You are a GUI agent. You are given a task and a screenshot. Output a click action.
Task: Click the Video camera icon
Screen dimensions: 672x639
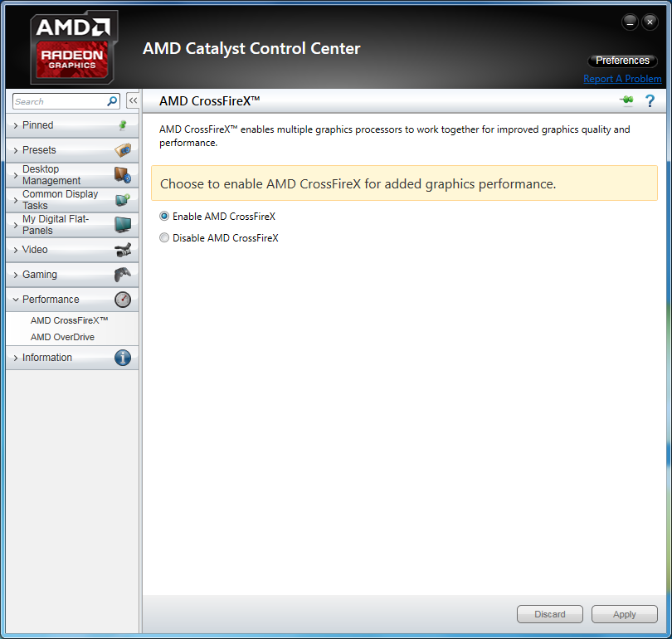pos(123,250)
